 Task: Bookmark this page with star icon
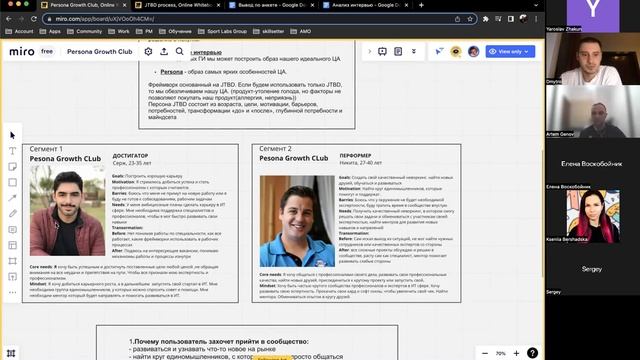pyautogui.click(x=470, y=19)
